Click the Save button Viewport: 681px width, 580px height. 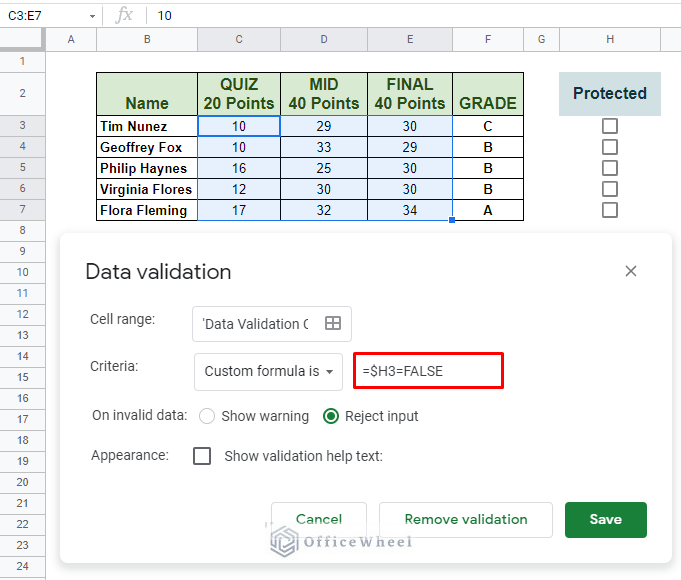605,520
